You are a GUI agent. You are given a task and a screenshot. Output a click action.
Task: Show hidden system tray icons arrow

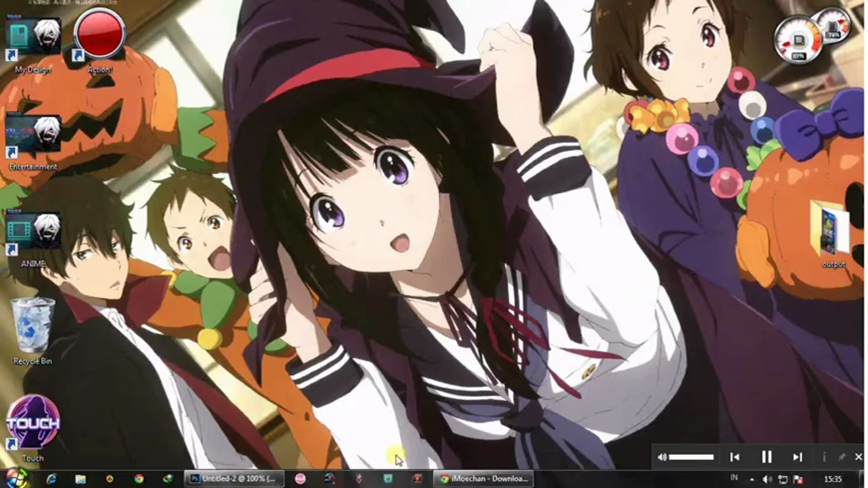(x=752, y=479)
